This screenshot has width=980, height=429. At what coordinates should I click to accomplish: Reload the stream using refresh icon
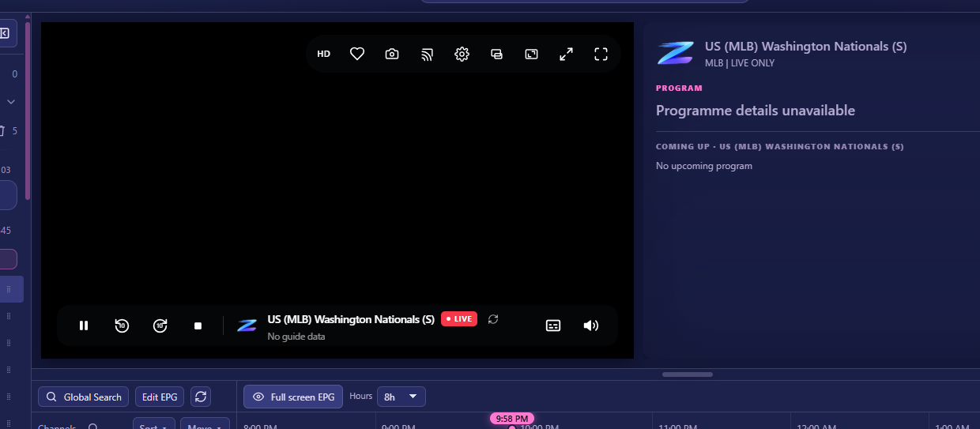pos(493,319)
